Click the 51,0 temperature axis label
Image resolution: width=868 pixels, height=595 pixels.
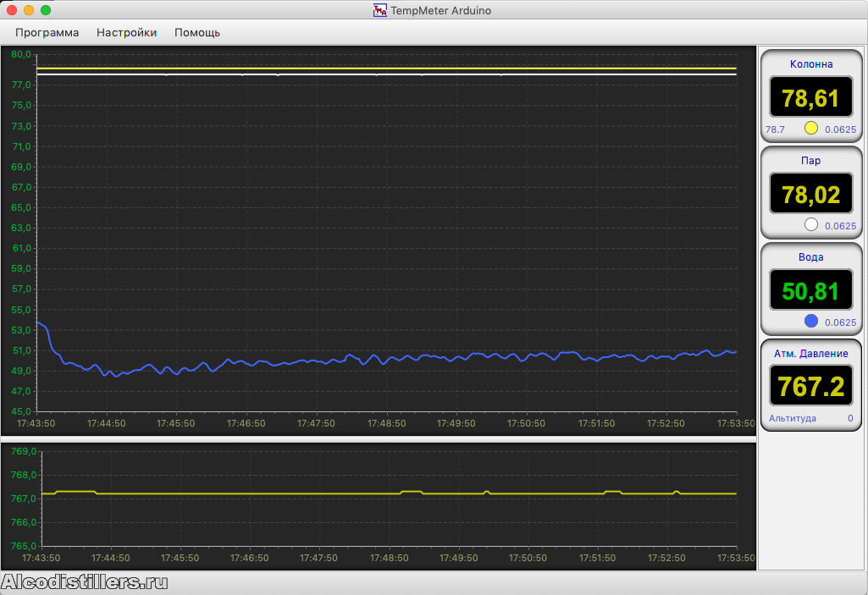pyautogui.click(x=21, y=350)
